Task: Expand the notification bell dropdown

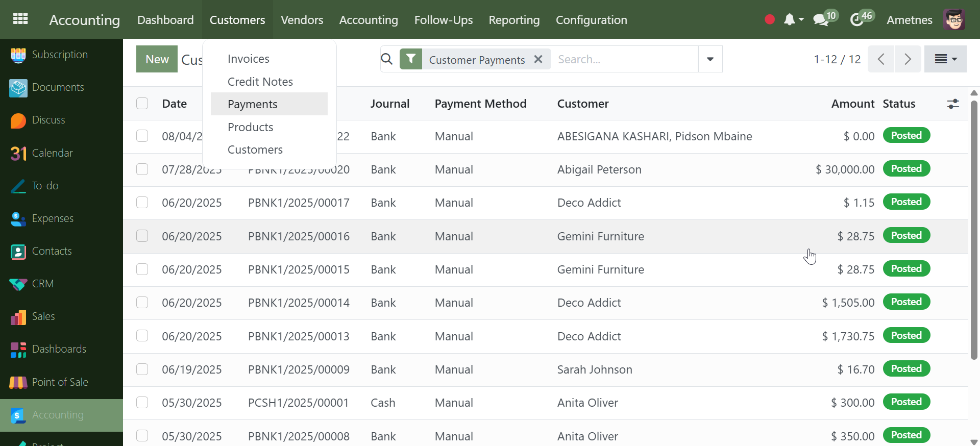Action: (793, 20)
